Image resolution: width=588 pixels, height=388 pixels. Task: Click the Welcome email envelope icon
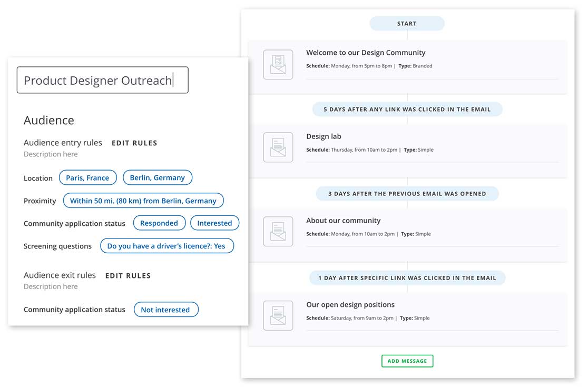pyautogui.click(x=278, y=64)
